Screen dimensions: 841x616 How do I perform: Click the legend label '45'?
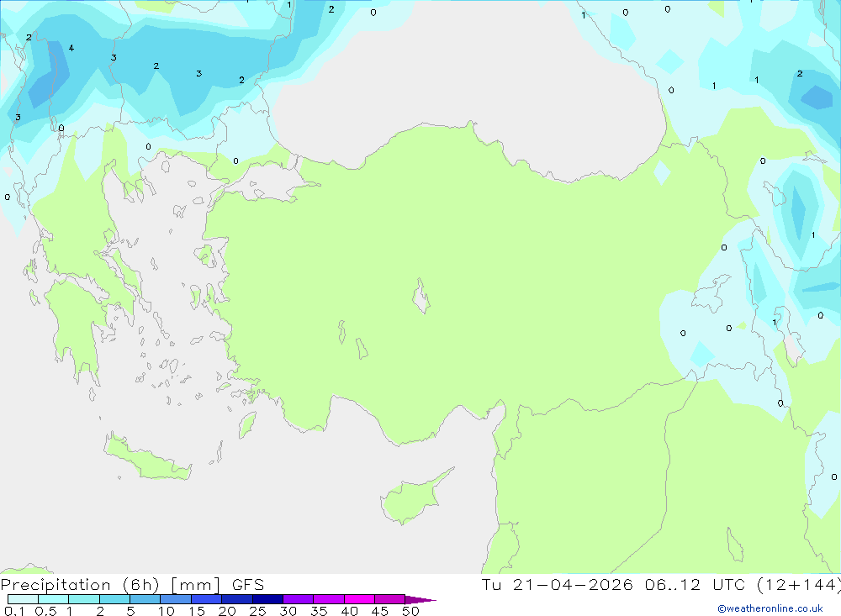click(x=380, y=611)
